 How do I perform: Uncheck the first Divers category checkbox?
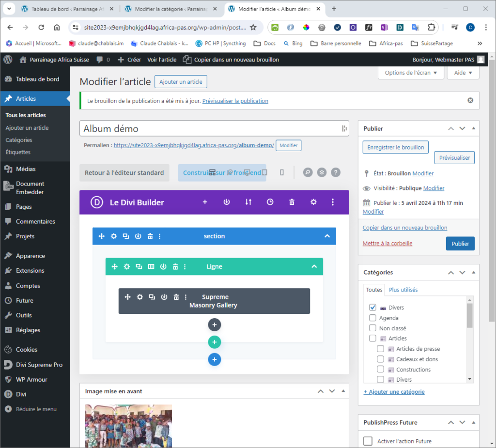point(372,308)
